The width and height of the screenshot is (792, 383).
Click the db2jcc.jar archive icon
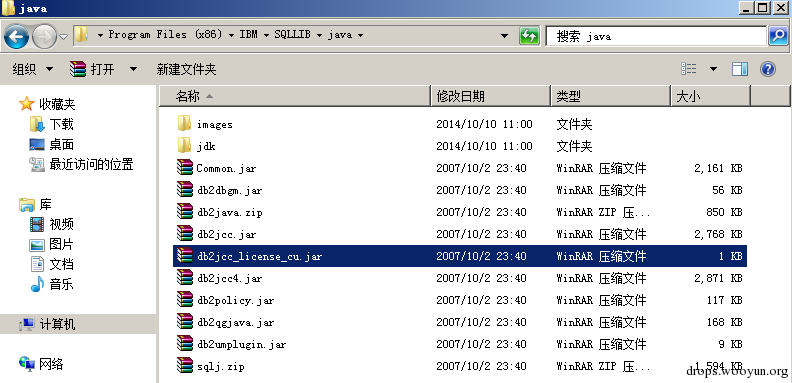click(x=185, y=234)
